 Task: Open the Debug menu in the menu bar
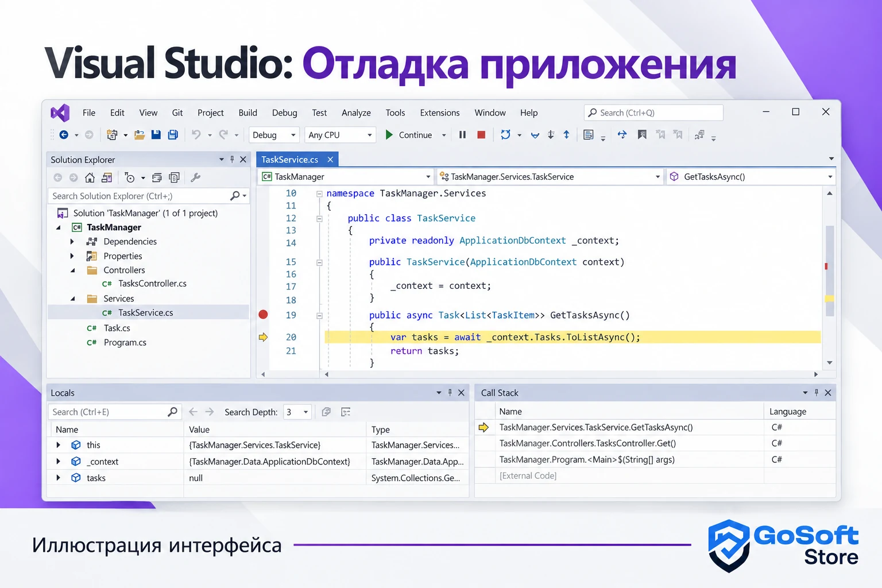[x=285, y=113]
